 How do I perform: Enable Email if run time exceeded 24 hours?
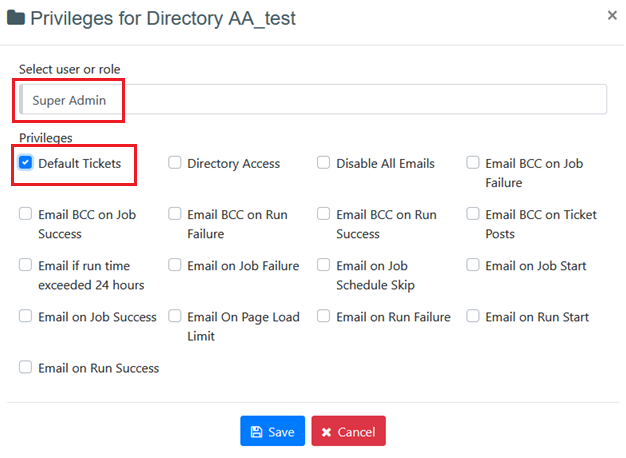pyautogui.click(x=26, y=265)
